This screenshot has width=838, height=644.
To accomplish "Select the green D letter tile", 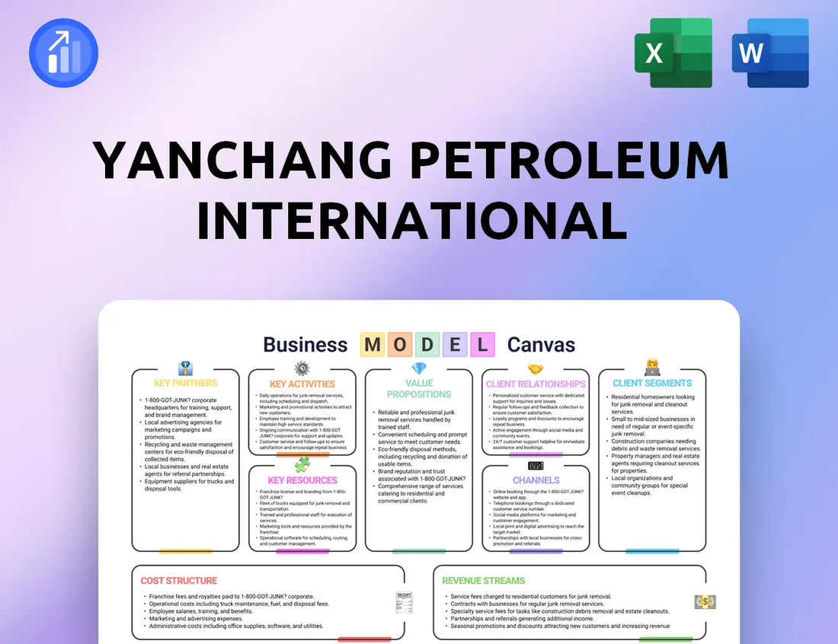I will (427, 345).
